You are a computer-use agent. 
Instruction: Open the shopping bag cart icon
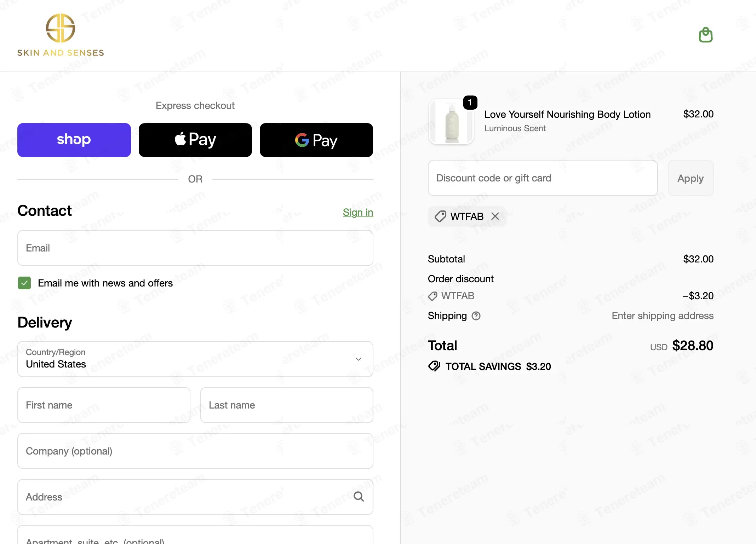(705, 35)
